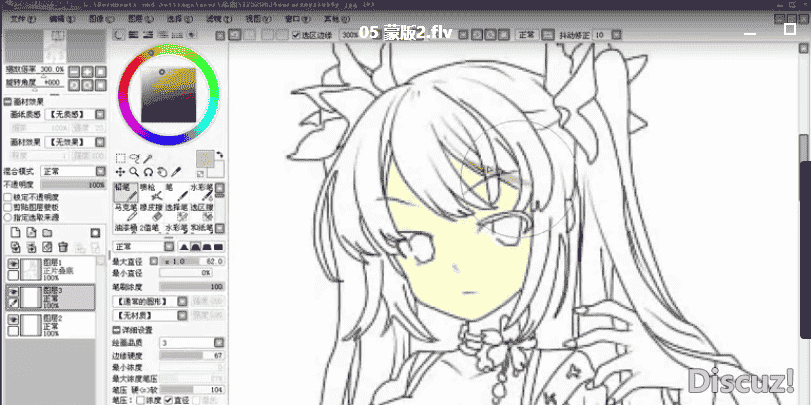The image size is (811, 405).
Task: Click the zoom out minus button in navigator
Action: [74, 71]
